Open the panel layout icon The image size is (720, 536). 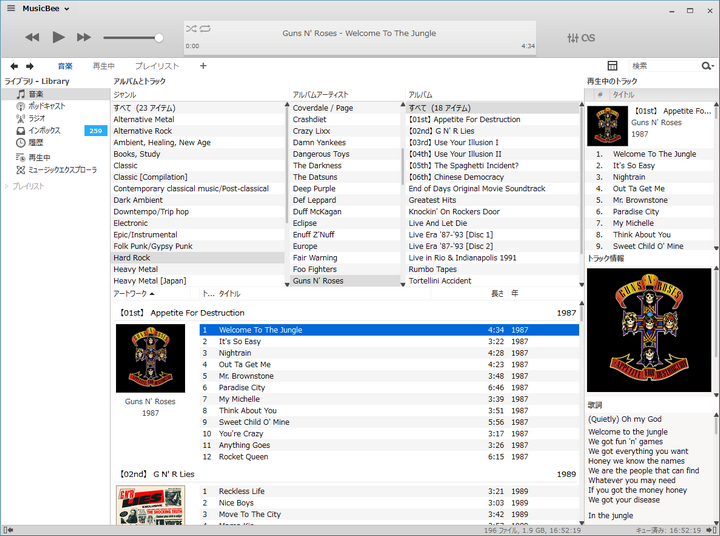pyautogui.click(x=612, y=66)
